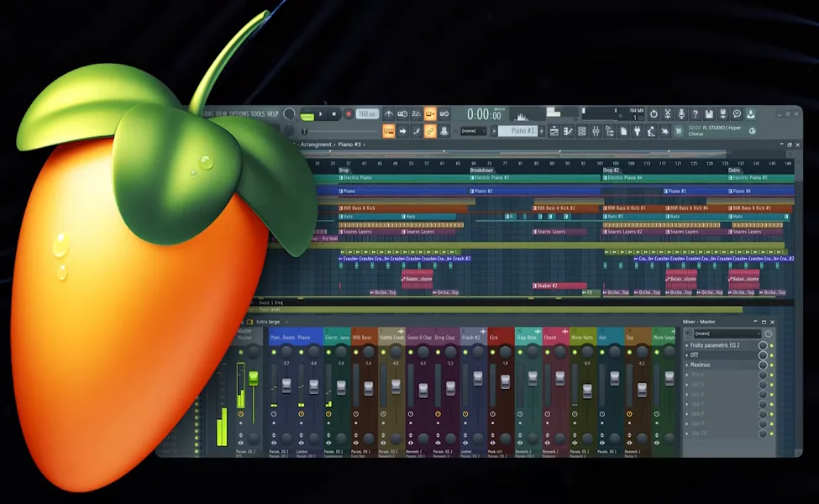The height and width of the screenshot is (504, 819).
Task: Click the project picker page icon
Action: tap(623, 132)
